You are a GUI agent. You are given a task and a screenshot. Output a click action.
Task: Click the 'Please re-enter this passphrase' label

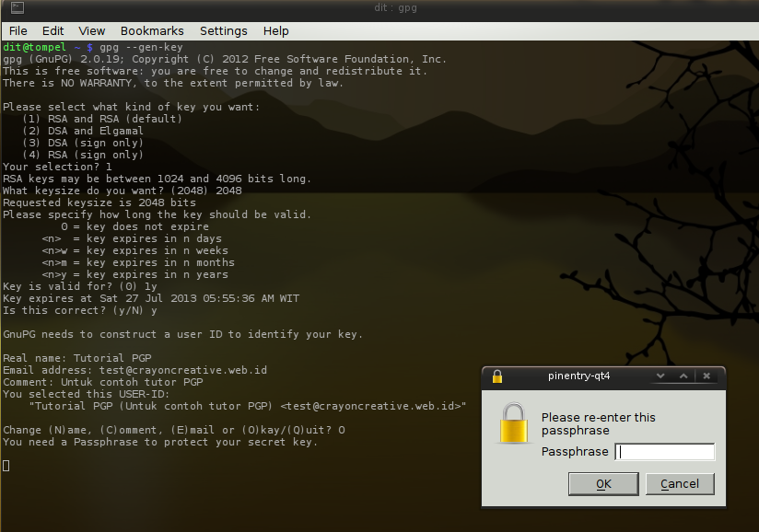point(599,423)
